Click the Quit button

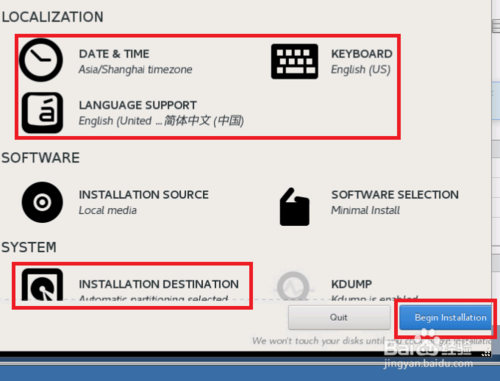click(339, 317)
